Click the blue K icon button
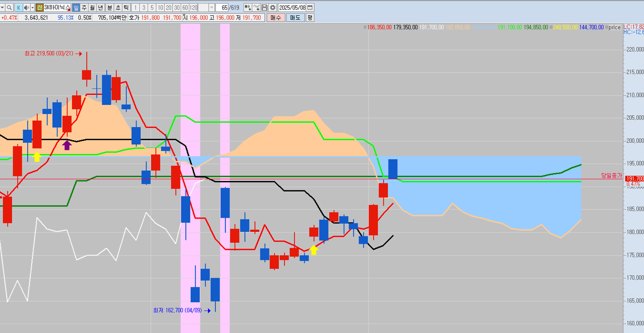The width and height of the screenshot is (644, 333). tap(18, 7)
